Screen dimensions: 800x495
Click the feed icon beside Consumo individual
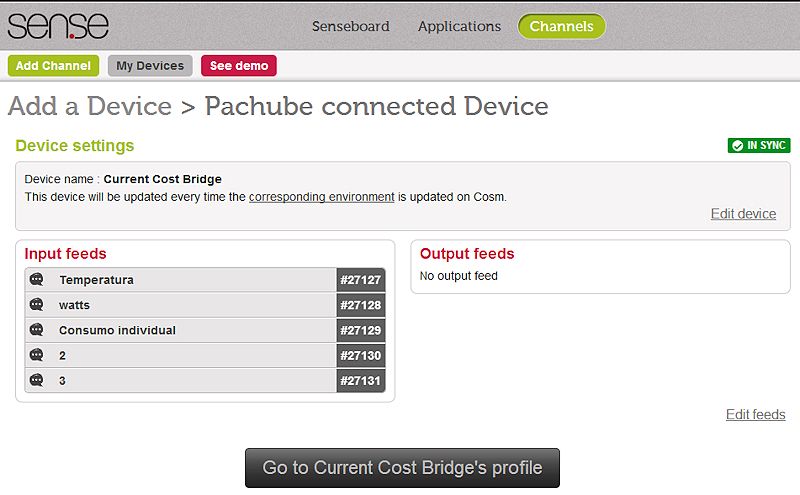[x=37, y=330]
